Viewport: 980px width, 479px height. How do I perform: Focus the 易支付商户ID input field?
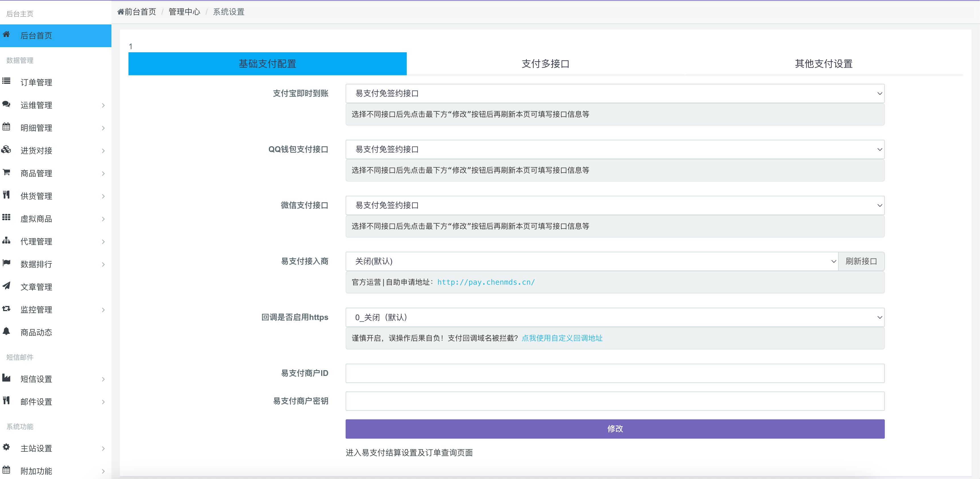(615, 373)
